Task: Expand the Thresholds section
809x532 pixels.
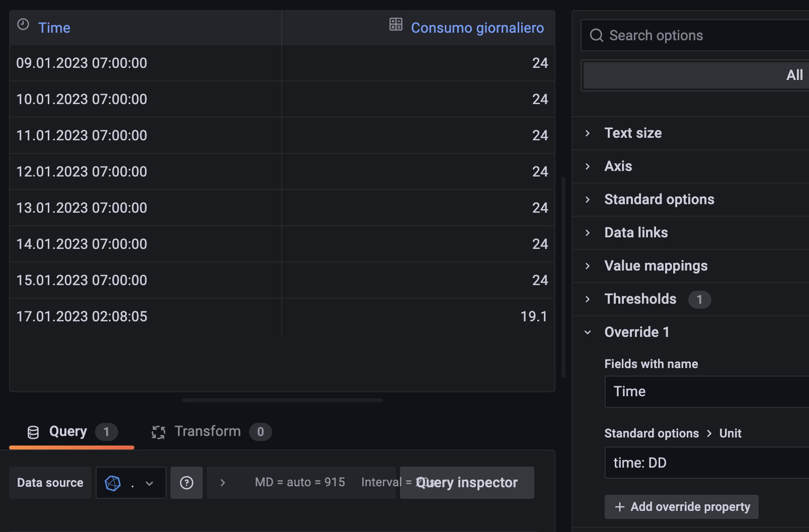Action: (x=640, y=299)
